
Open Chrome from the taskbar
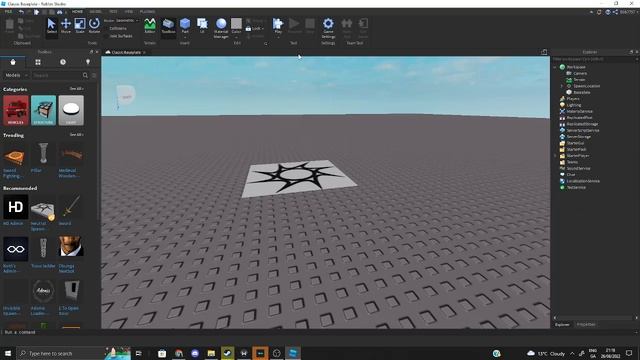(x=179, y=353)
